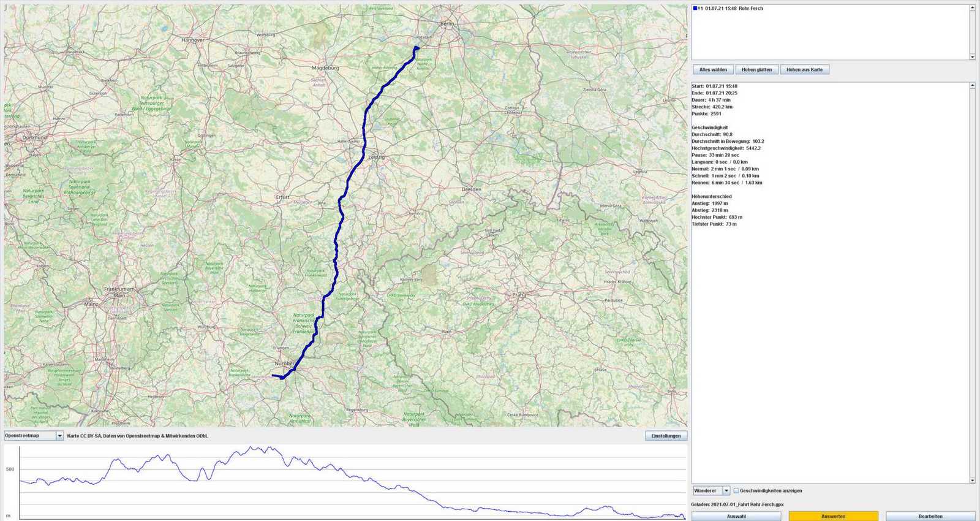Switch to the Auswerten tab
The image size is (980, 521).
[833, 516]
